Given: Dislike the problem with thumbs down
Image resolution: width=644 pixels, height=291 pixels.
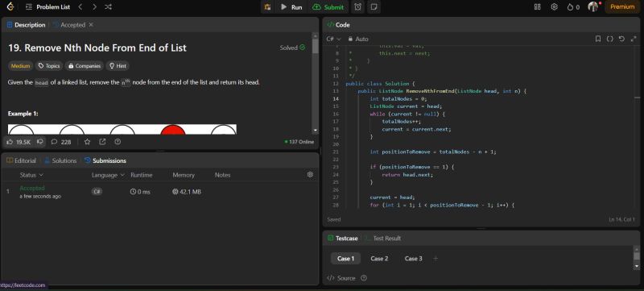Looking at the screenshot, I should (40, 142).
